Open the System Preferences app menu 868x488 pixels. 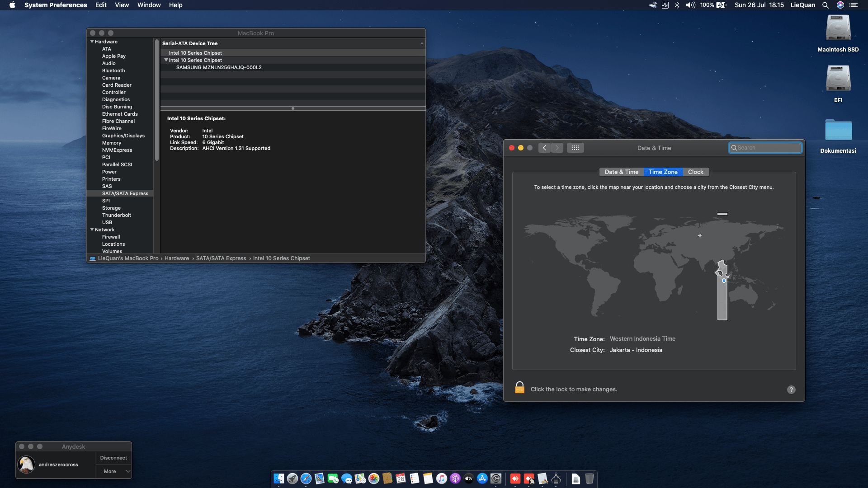pyautogui.click(x=56, y=5)
